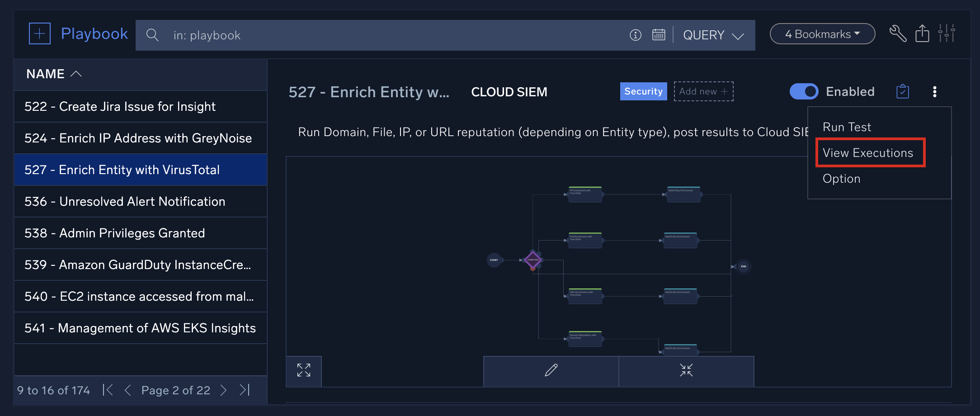Toggle the Security label on the playbook
This screenshot has height=416, width=980.
click(643, 91)
